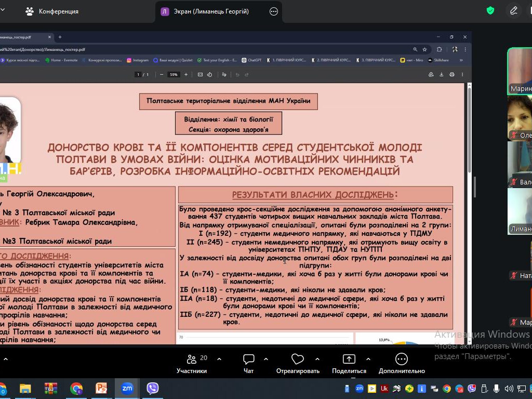Open the Home - Evernote bookmark
532x399 pixels.
point(61,60)
